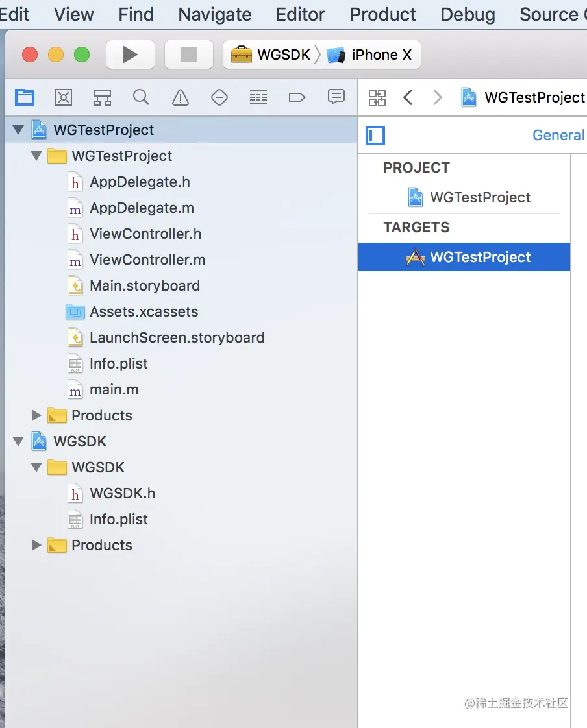Stop the running build
The image size is (587, 728).
click(x=189, y=55)
